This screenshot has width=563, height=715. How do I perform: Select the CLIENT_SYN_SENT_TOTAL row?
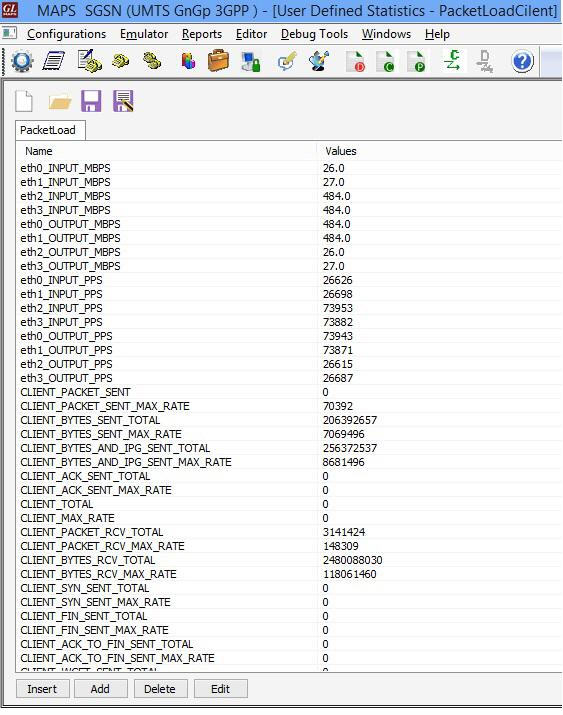289,588
